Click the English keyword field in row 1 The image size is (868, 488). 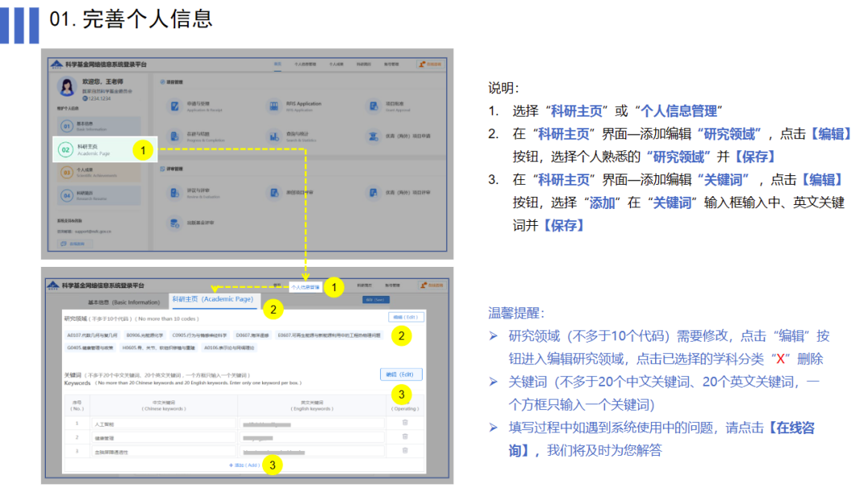[x=312, y=424]
